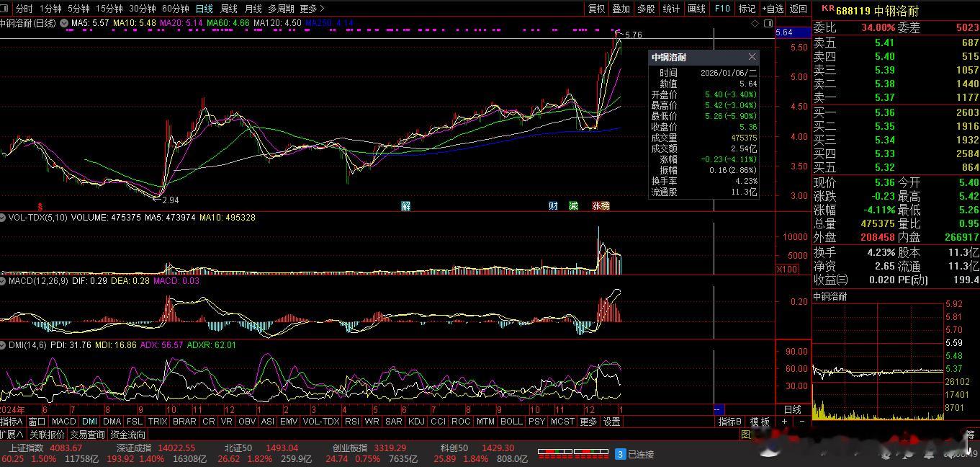Click the red-green market breadth bars
Viewport: 980px width, 467px height.
coord(572,454)
